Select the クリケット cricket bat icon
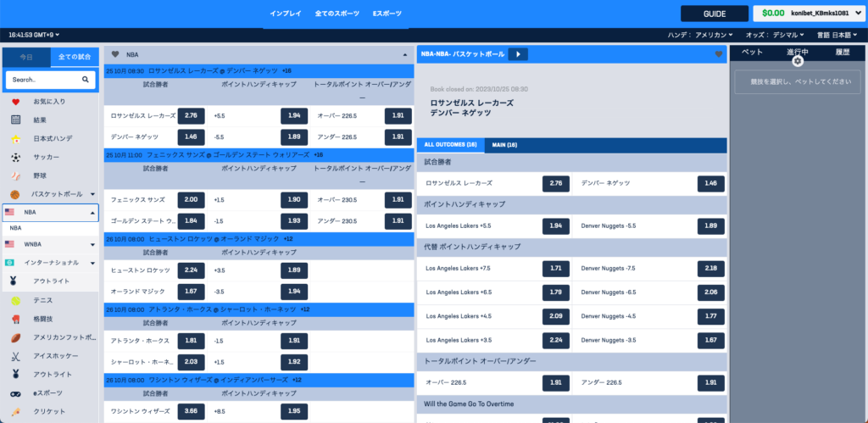 click(15, 411)
